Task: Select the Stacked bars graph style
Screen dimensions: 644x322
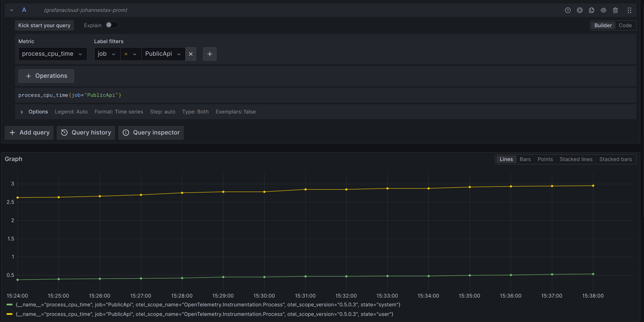Action: [615, 159]
